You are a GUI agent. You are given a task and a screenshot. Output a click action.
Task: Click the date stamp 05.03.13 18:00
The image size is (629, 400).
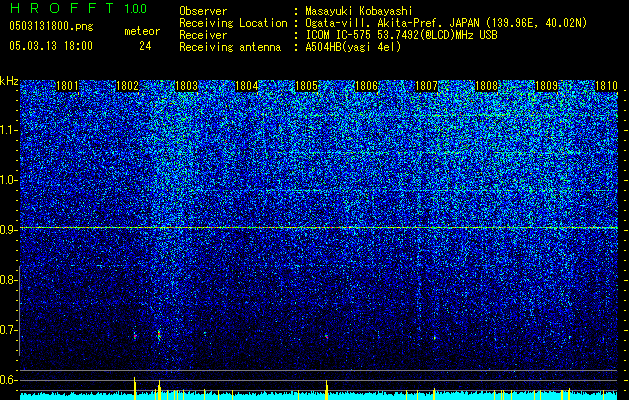[51, 46]
